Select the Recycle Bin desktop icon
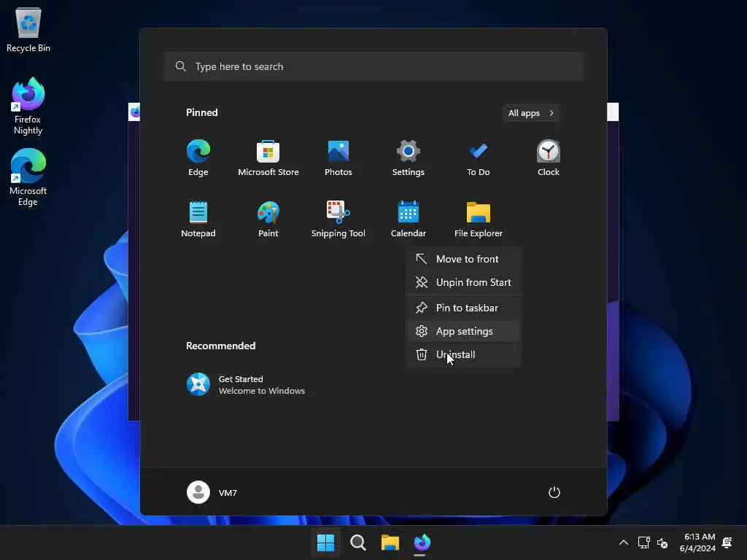This screenshot has height=560, width=747. (28, 29)
